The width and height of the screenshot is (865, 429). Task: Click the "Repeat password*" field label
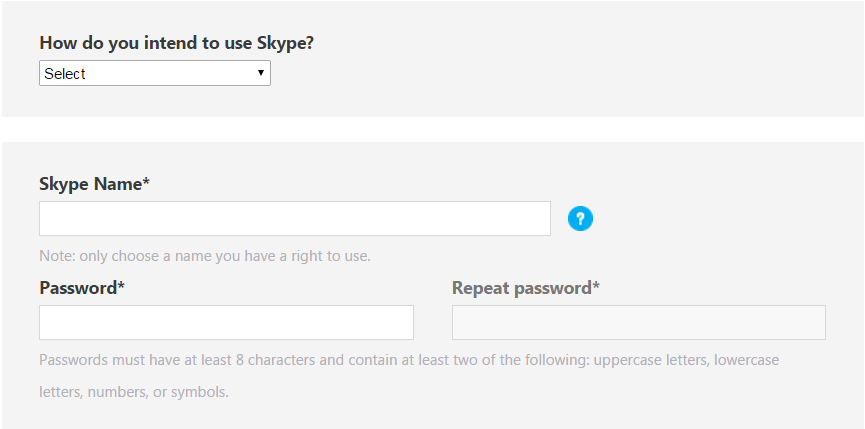tap(525, 288)
